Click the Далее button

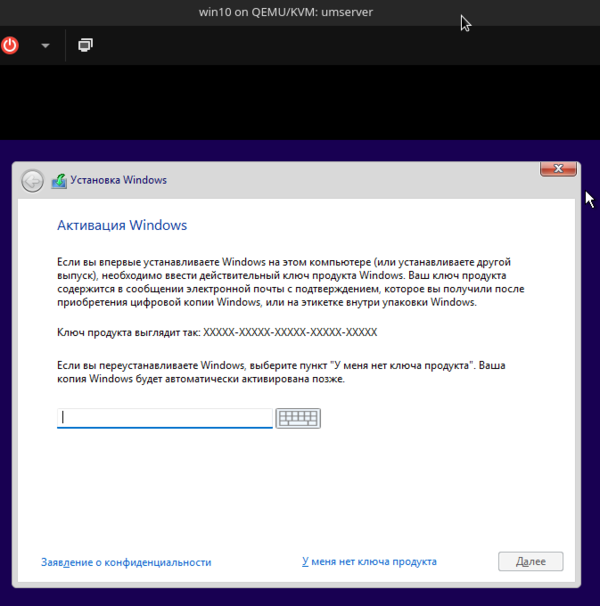pos(530,561)
